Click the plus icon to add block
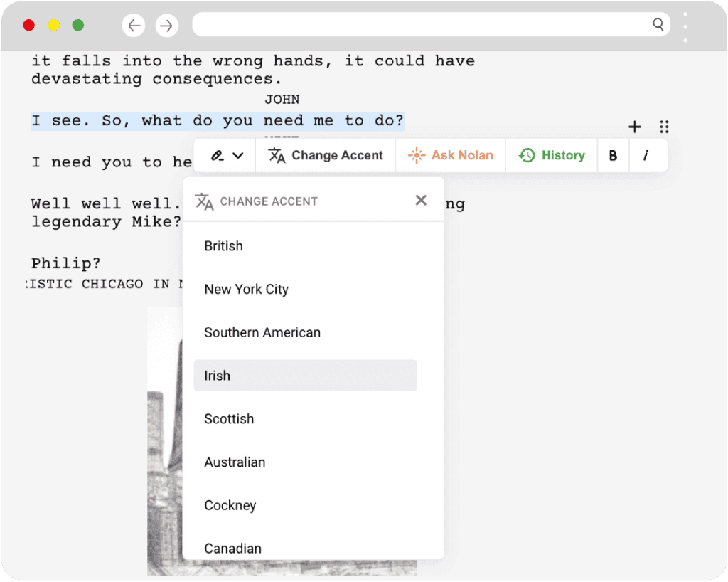This screenshot has width=728, height=582. pos(635,127)
